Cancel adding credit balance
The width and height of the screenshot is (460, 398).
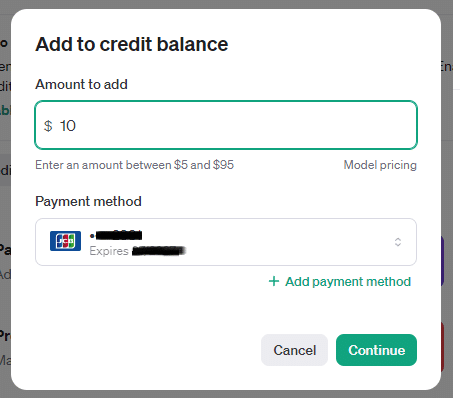pyautogui.click(x=294, y=350)
